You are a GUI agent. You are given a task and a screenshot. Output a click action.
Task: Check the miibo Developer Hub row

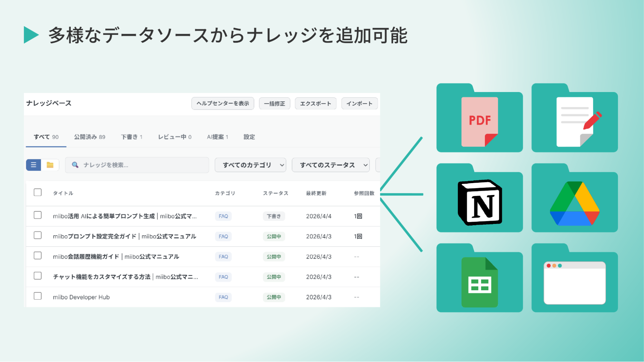coord(38,296)
